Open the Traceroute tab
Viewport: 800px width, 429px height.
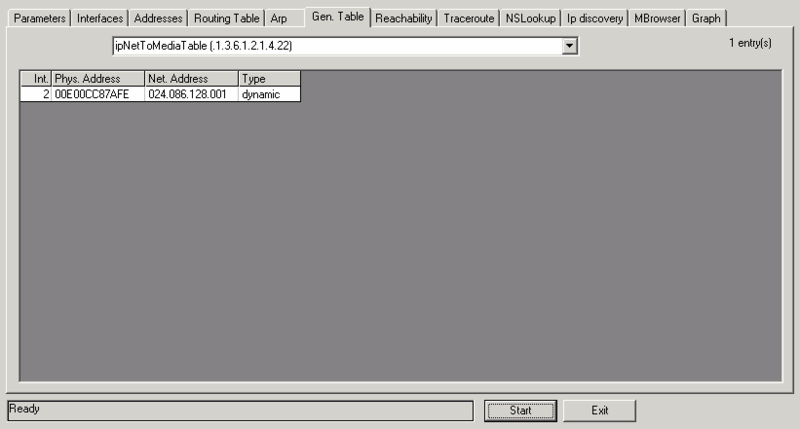click(469, 18)
